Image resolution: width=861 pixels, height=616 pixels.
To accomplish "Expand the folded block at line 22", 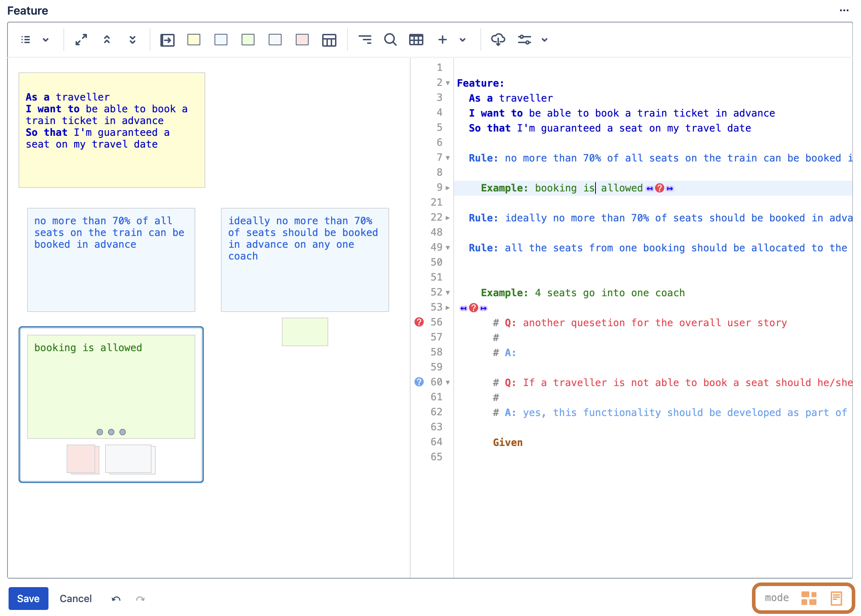I will (x=448, y=218).
